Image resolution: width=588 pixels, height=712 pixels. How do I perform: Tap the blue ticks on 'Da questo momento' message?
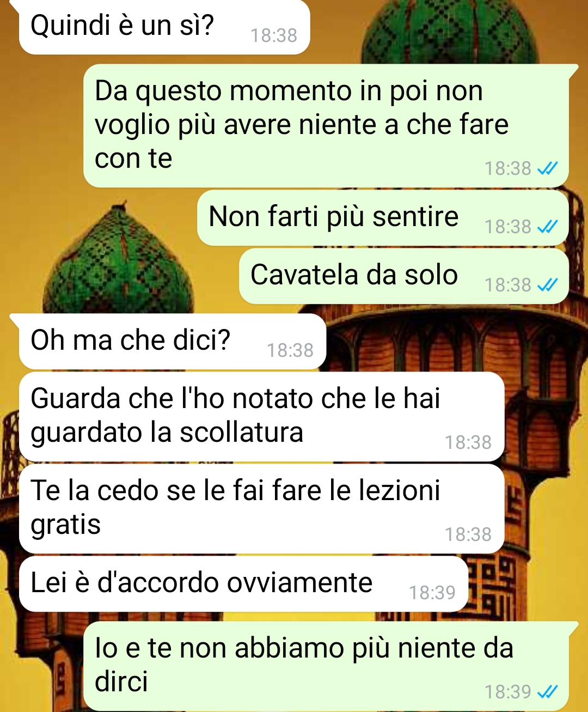(x=547, y=168)
